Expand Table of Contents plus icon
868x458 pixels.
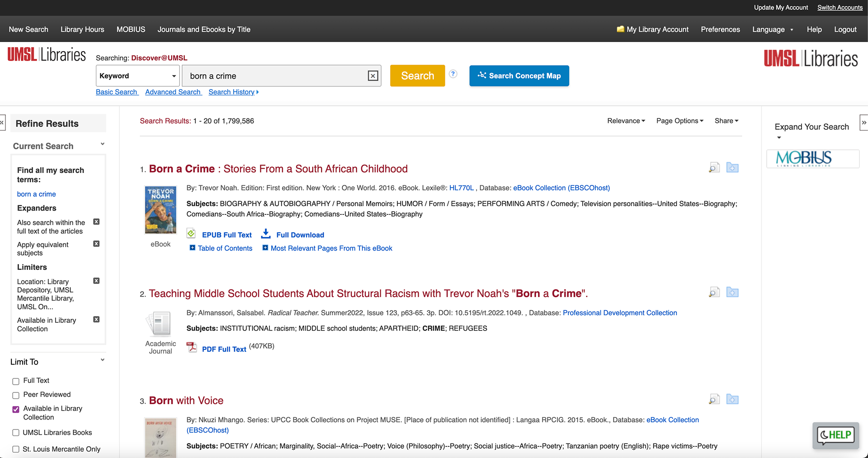tap(192, 248)
